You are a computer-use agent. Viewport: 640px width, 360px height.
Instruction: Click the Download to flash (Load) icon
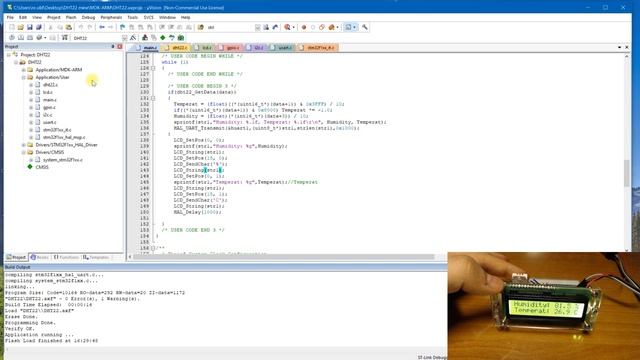click(64, 38)
